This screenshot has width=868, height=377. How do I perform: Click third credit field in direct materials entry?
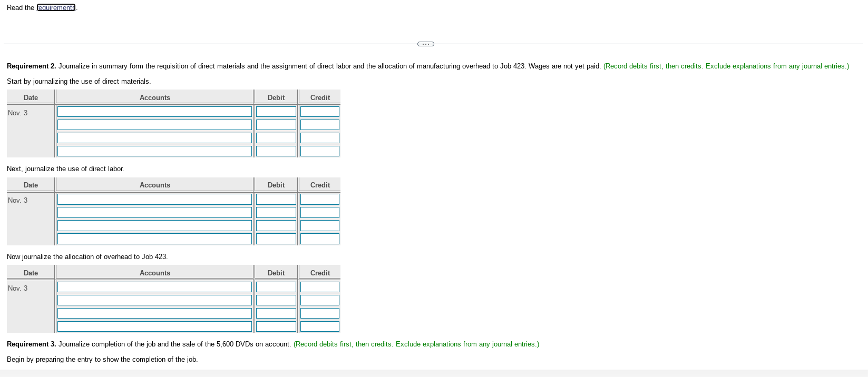(x=320, y=138)
